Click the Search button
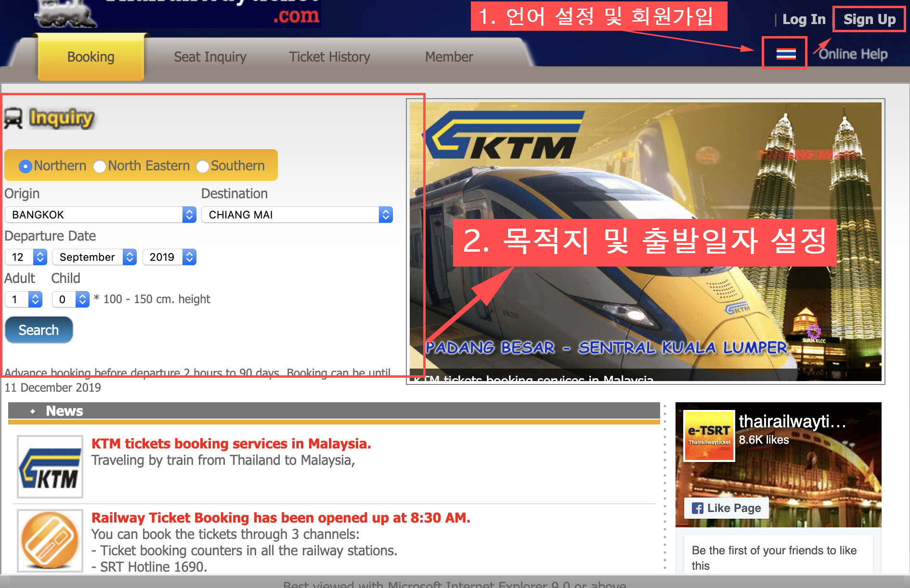Viewport: 910px width, 588px height. [x=39, y=330]
